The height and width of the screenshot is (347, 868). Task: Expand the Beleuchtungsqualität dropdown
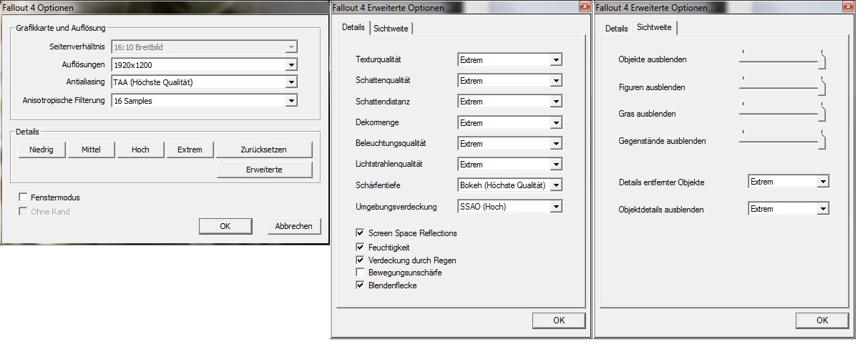coord(509,144)
